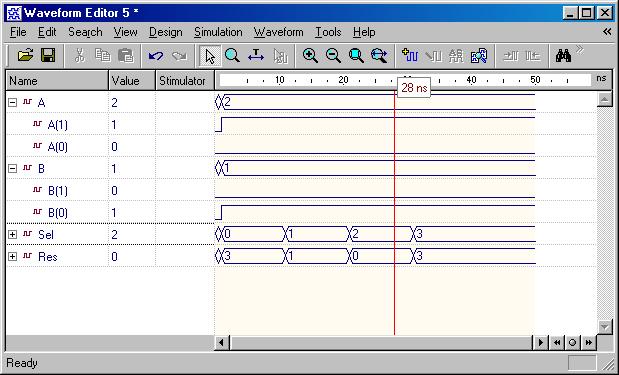
Task: Click the red time cursor at 28 ns
Action: (x=394, y=213)
